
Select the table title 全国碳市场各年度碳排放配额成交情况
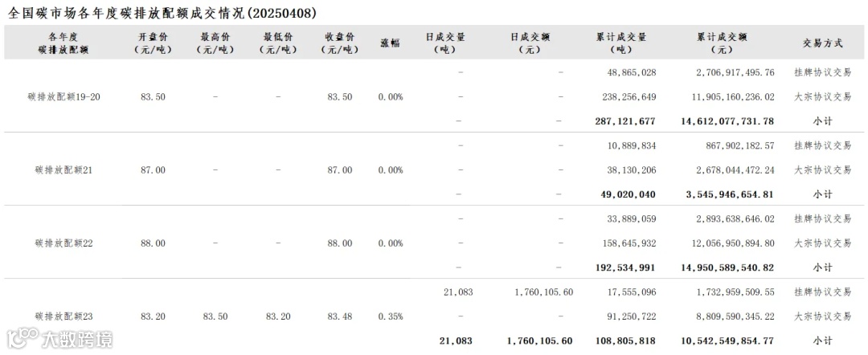[126, 13]
